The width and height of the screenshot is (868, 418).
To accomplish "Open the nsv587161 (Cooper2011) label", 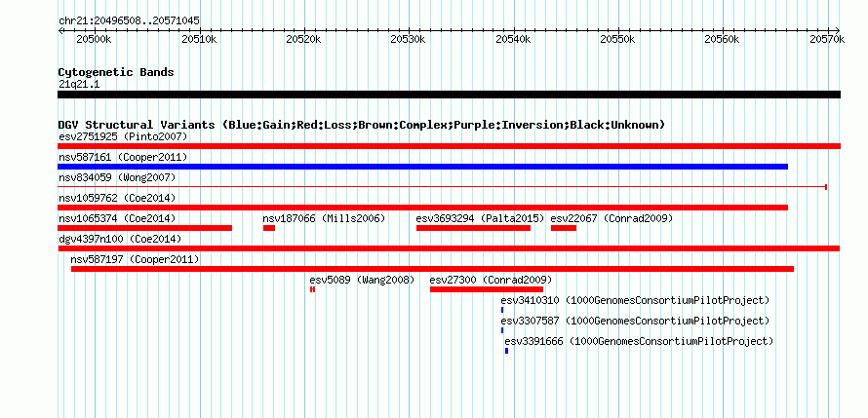I will click(123, 157).
